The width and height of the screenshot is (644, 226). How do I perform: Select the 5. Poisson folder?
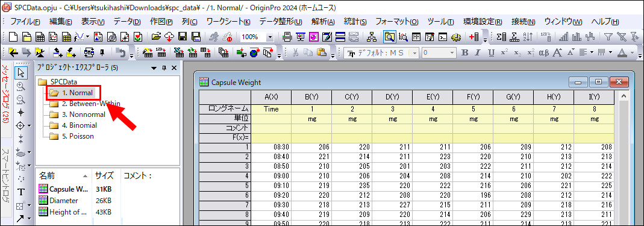78,136
